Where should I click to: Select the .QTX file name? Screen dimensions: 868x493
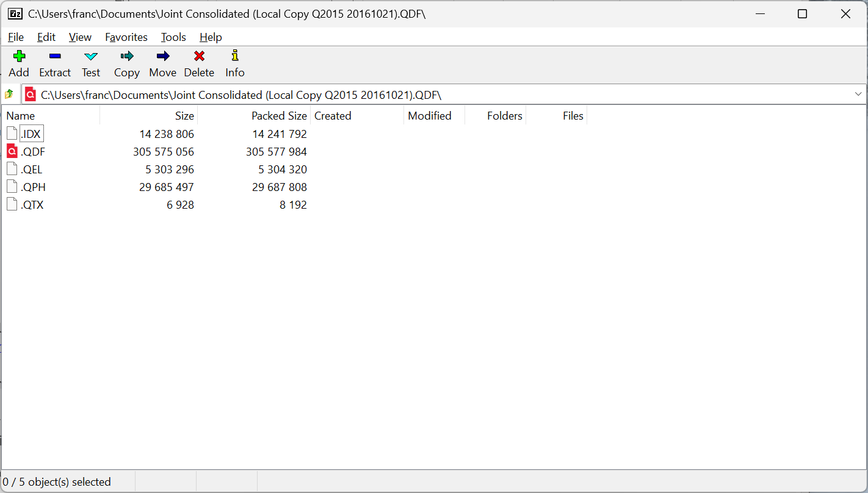click(x=32, y=204)
